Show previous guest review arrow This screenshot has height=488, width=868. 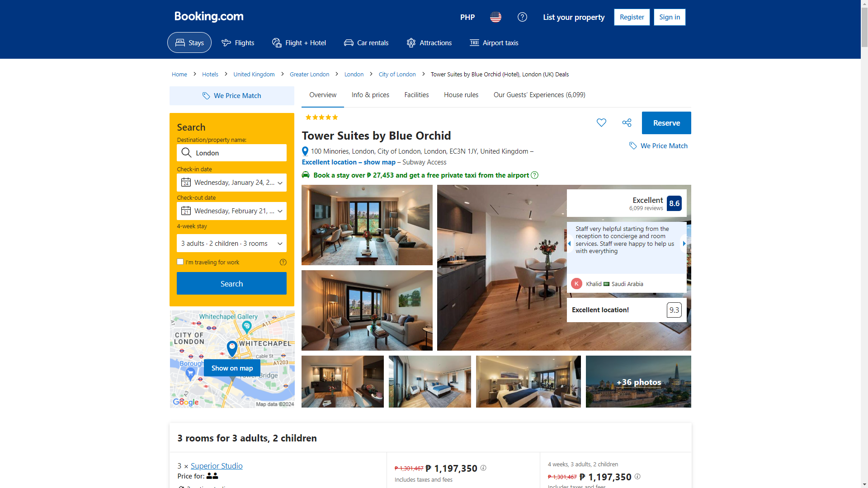click(570, 244)
